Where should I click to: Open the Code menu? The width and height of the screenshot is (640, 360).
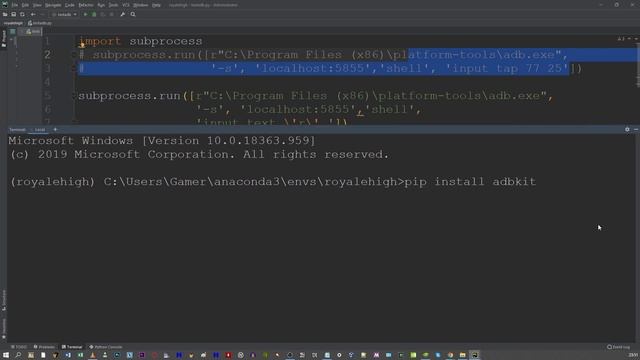coord(70,5)
